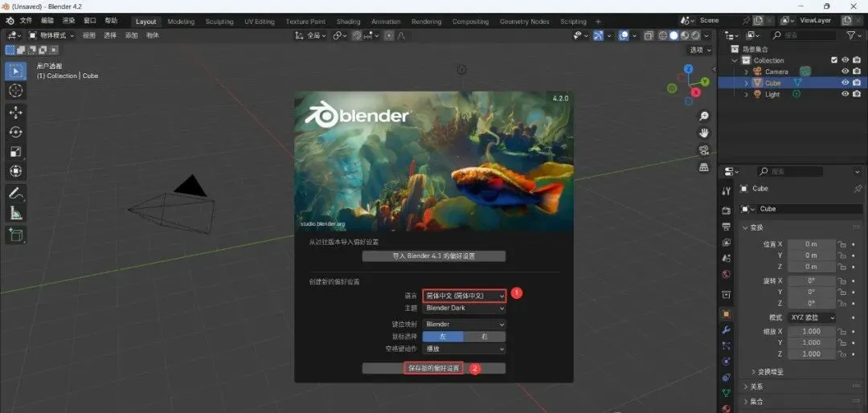Open the Modifiers properties tab (wrench)

727,330
